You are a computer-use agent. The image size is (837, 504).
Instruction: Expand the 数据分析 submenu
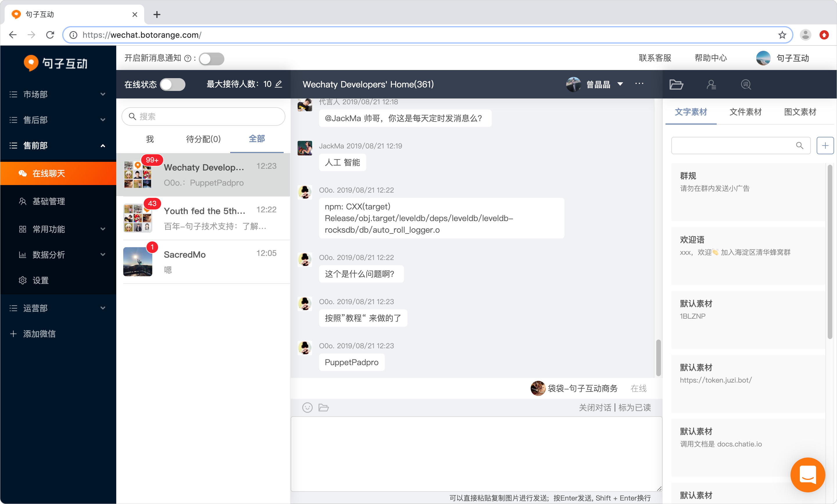pyautogui.click(x=58, y=254)
